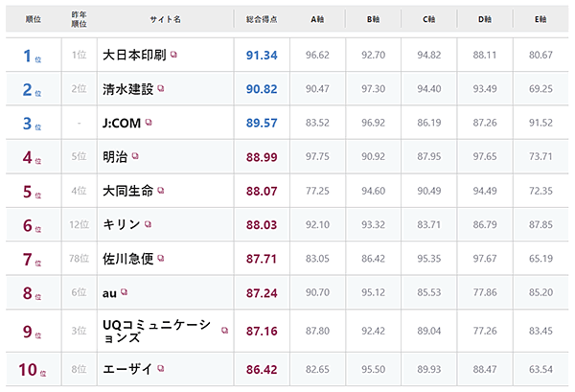Image resolution: width=575 pixels, height=392 pixels.
Task: Click external link icon next to 佐川急便
Action: (x=161, y=260)
